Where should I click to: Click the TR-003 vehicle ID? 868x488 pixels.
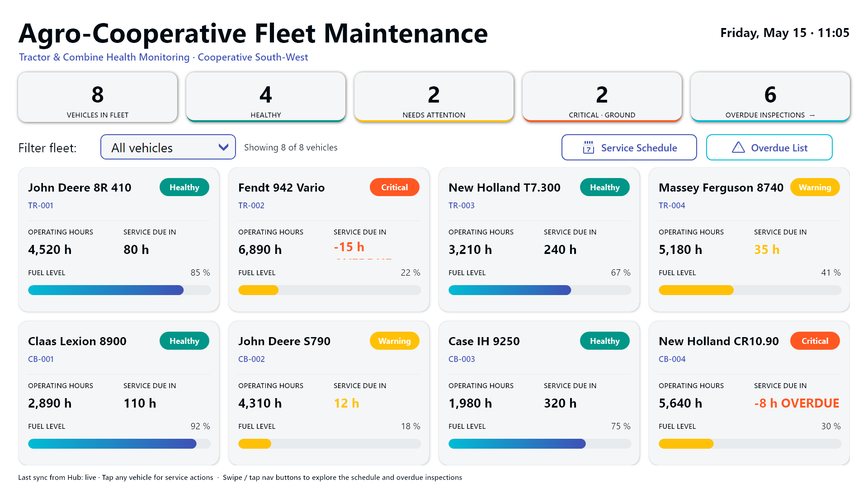click(462, 206)
